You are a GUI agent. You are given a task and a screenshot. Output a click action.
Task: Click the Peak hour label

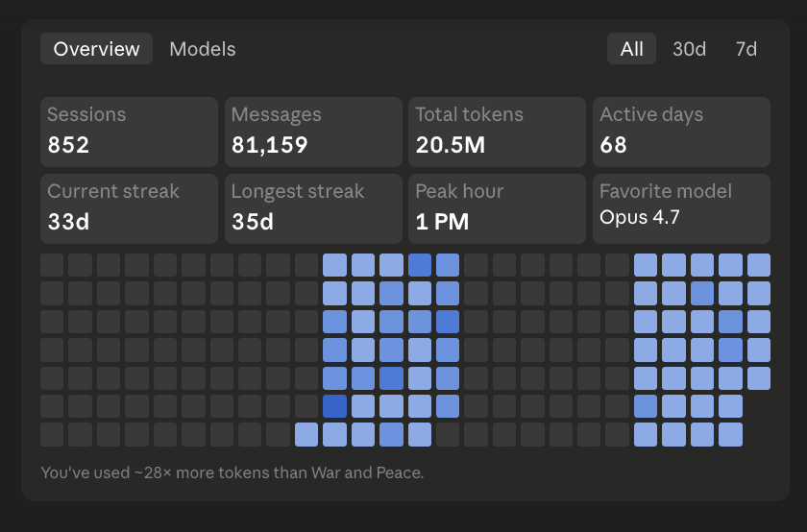pos(459,191)
